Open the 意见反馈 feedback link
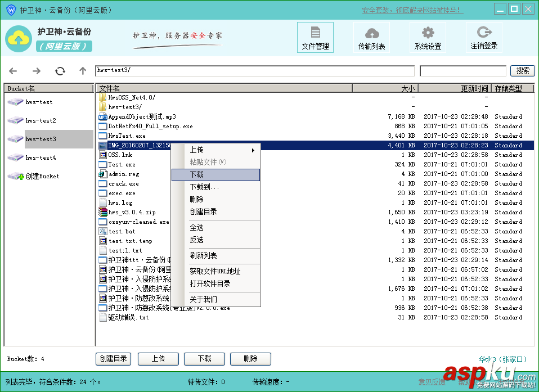This screenshot has height=392, width=539. [431, 381]
